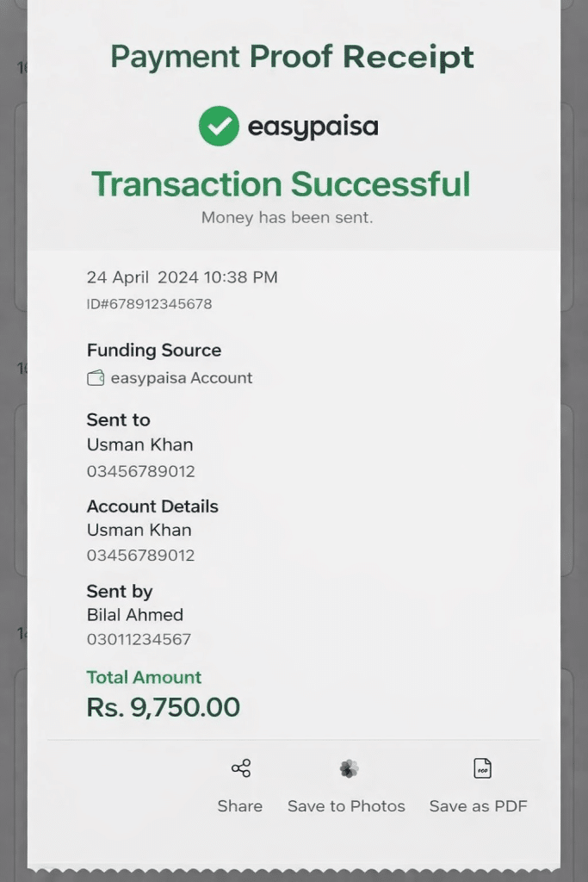Screen dimensions: 588x882
Task: Click the "Money has been sent." message
Action: point(287,218)
